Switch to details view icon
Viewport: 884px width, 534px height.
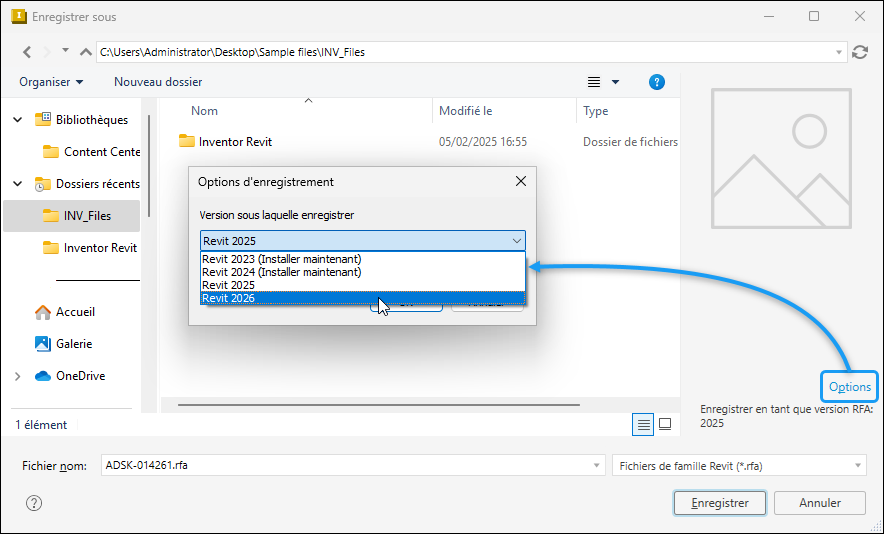643,425
